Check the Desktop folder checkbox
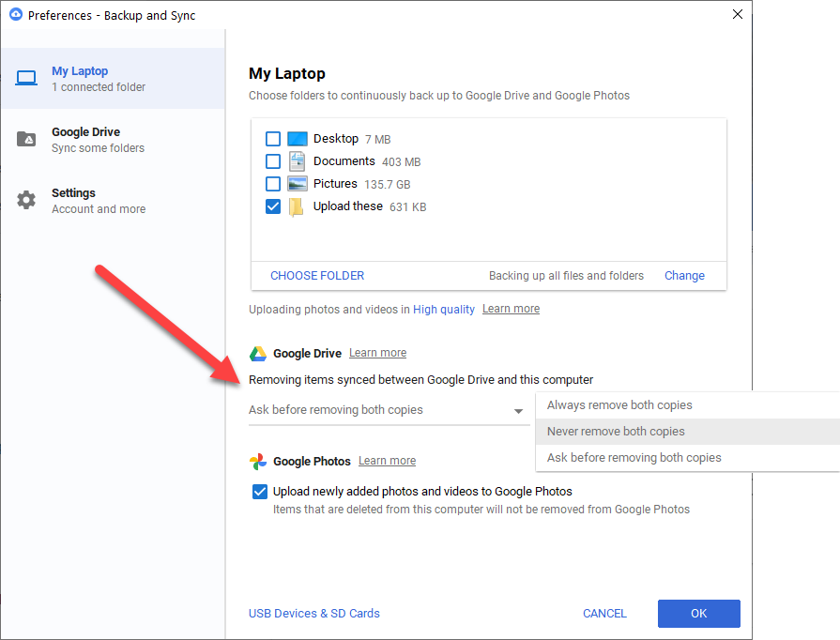The height and width of the screenshot is (640, 840). [273, 139]
